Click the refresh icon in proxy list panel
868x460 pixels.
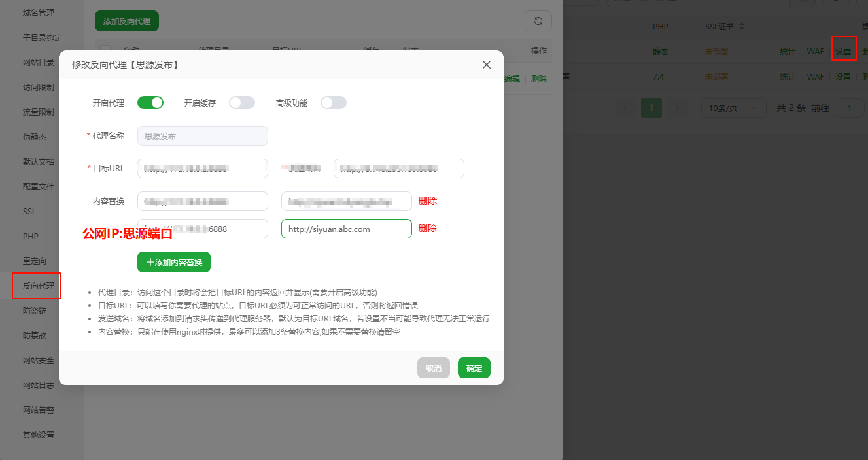pyautogui.click(x=538, y=21)
